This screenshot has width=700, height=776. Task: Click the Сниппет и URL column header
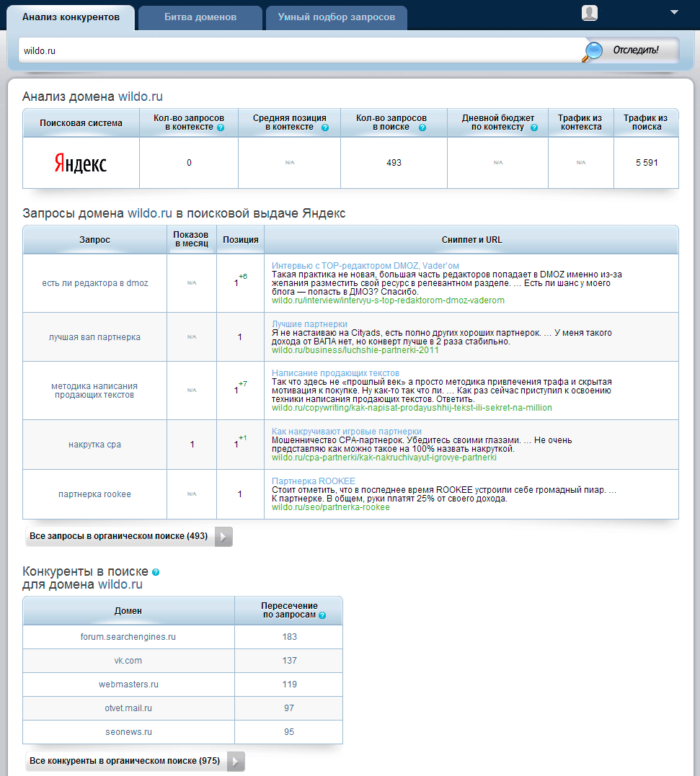471,239
